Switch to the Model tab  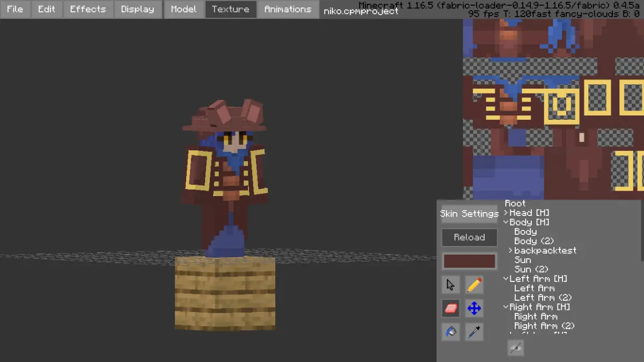click(x=184, y=9)
